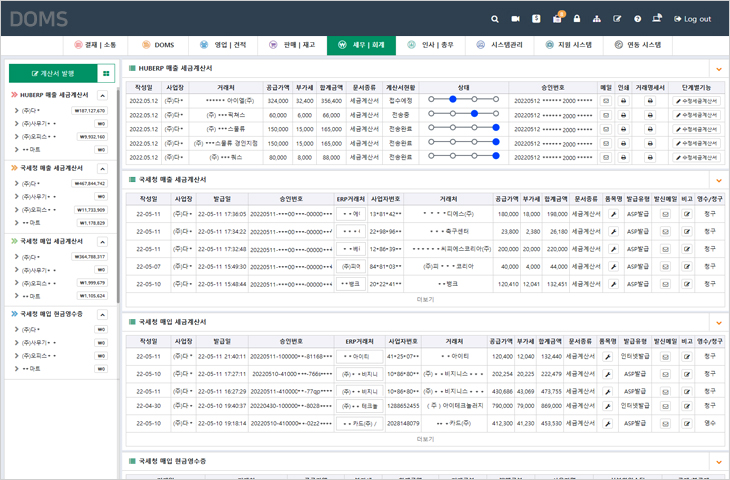Open the 영업 | 견적 menu
The width and height of the screenshot is (730, 480).
click(x=223, y=45)
